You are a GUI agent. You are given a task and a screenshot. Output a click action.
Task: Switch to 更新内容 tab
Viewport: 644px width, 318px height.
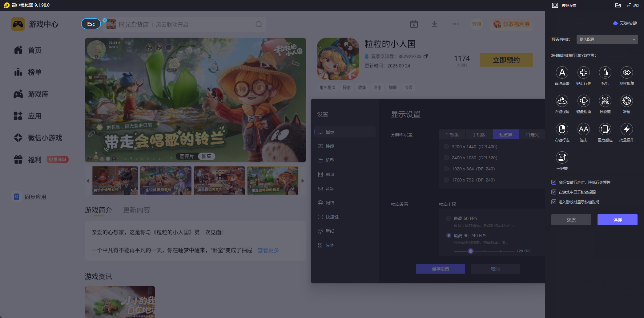(x=136, y=210)
